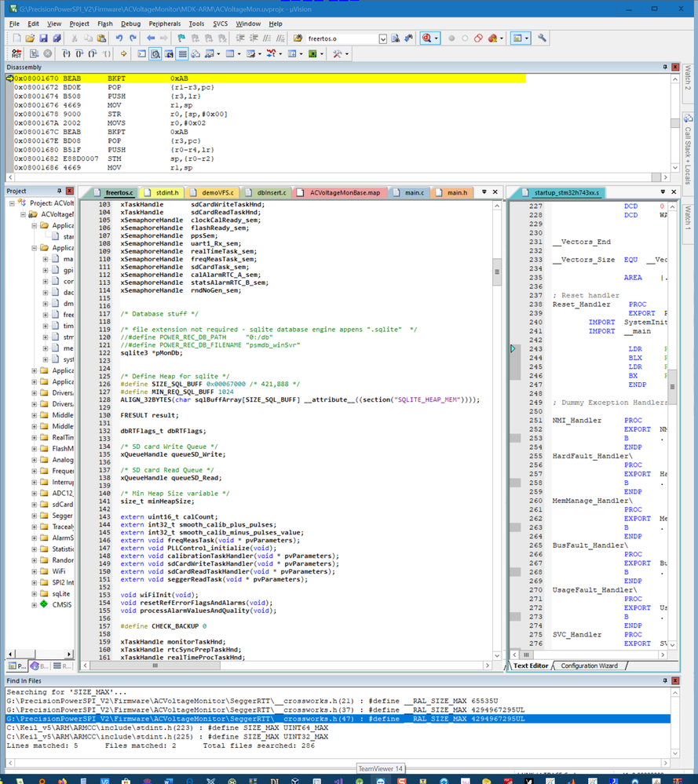Click the Undo arrow icon

click(120, 38)
